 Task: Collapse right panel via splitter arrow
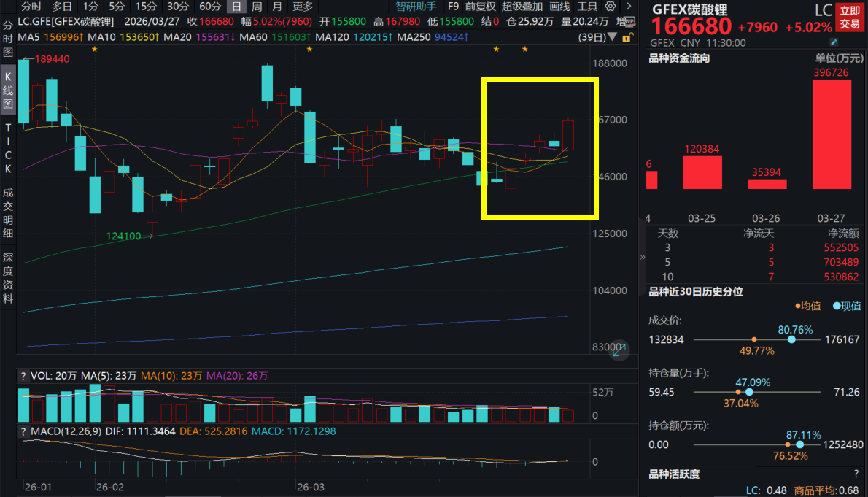click(642, 257)
